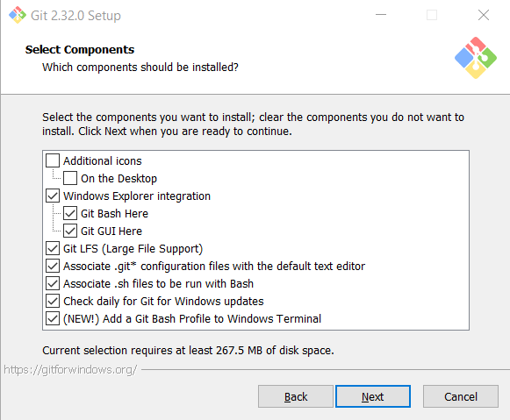The height and width of the screenshot is (420, 510).
Task: Select the Windows Explorer integration label
Action: coord(137,196)
